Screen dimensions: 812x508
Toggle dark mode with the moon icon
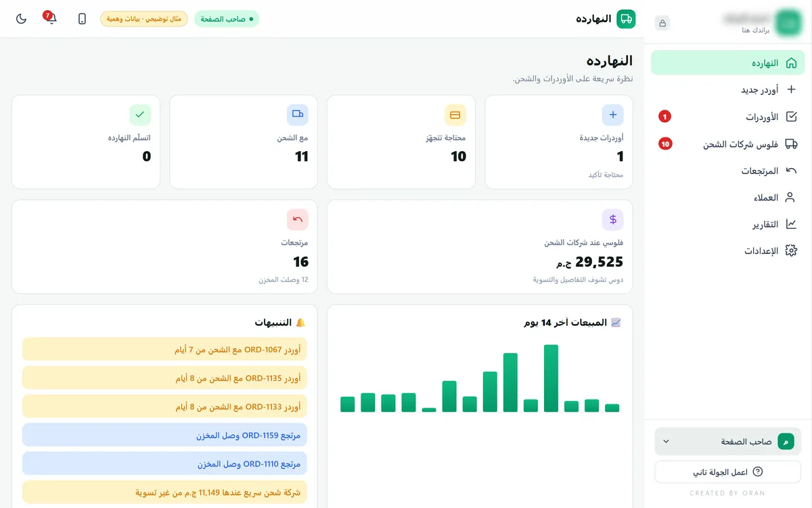pos(21,19)
